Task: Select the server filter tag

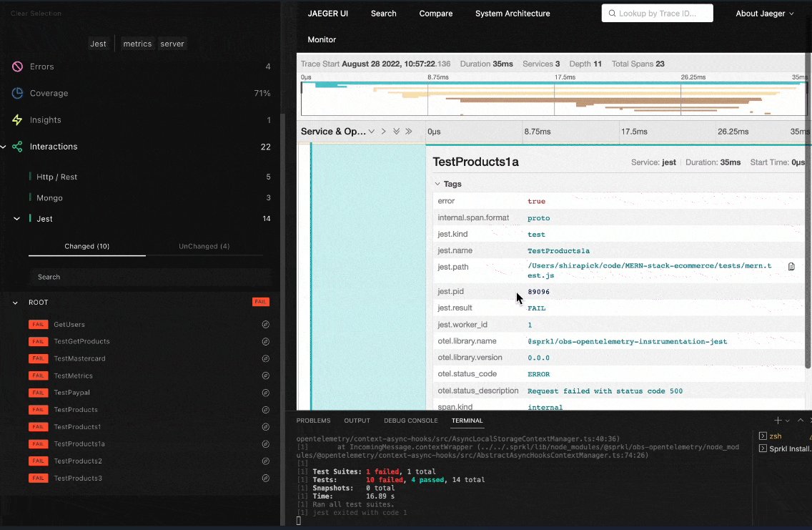Action: 172,44
